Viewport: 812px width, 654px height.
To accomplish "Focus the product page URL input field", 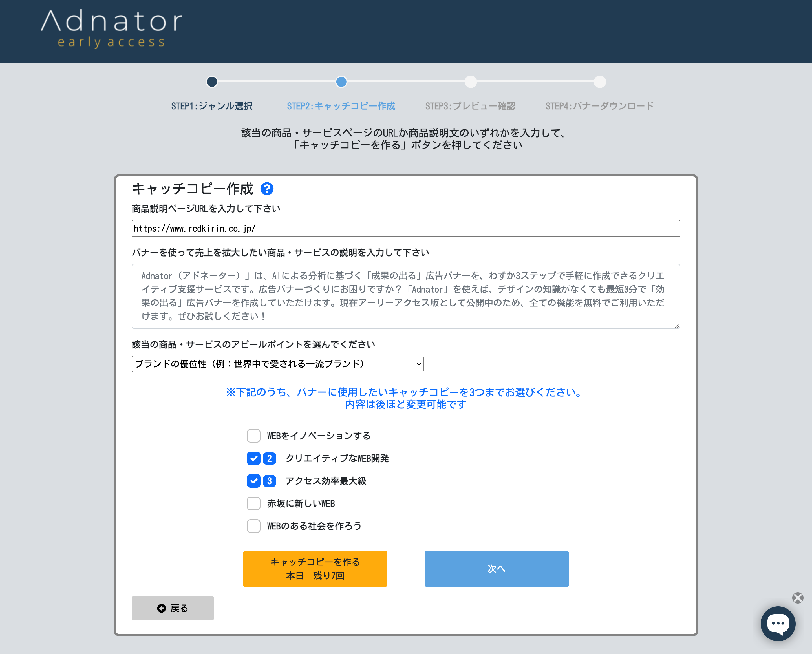I will tap(406, 229).
